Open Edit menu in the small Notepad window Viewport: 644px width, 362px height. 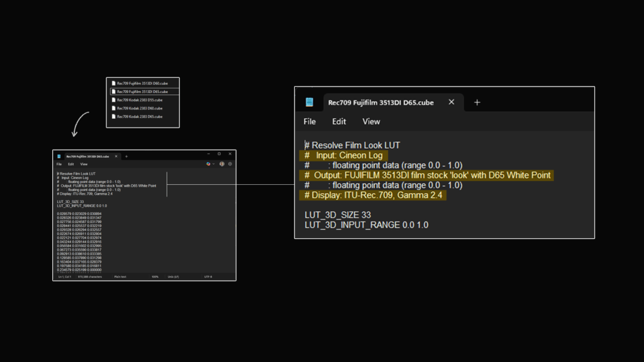[70, 164]
